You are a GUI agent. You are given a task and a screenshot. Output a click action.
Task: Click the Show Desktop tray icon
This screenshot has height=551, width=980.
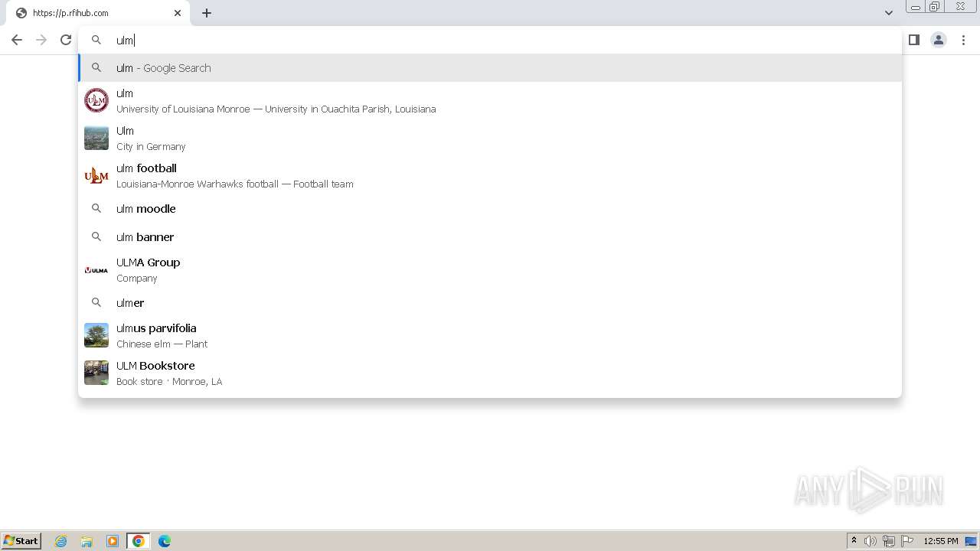[971, 541]
